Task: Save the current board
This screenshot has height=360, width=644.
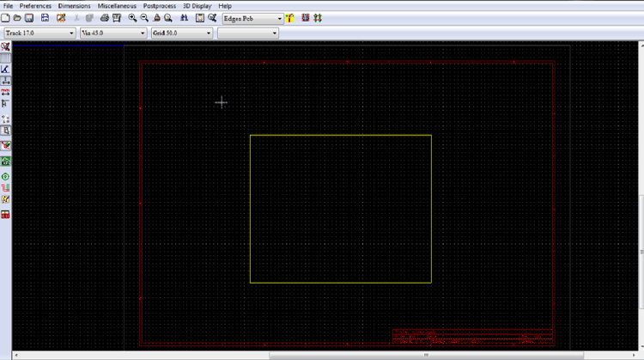Action: [x=29, y=18]
